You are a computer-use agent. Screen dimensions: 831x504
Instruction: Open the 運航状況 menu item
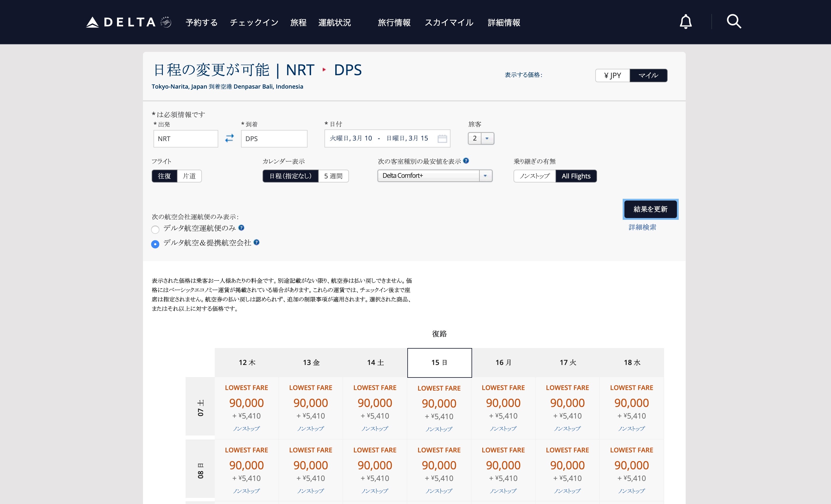[335, 22]
